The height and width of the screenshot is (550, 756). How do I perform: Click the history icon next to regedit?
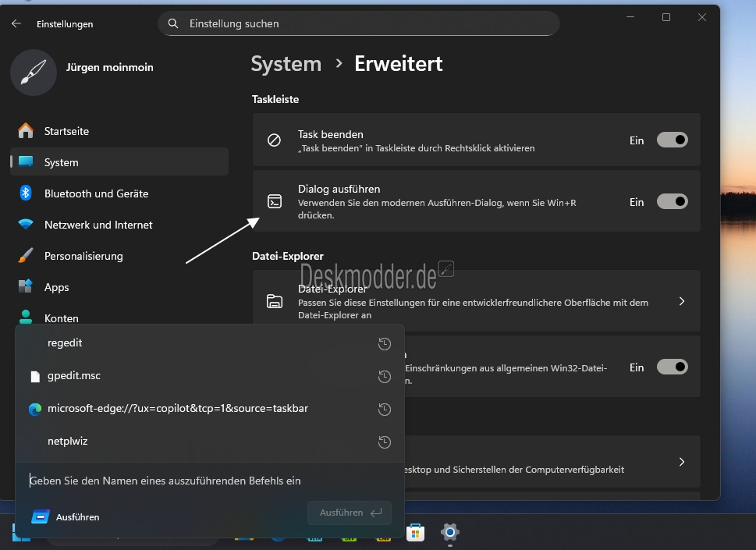click(x=384, y=343)
